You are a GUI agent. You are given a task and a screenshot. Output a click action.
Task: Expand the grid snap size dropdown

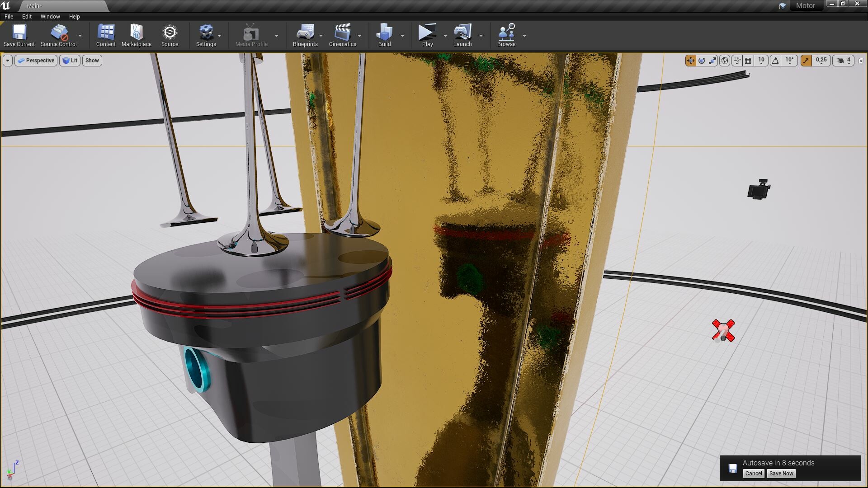(x=761, y=61)
